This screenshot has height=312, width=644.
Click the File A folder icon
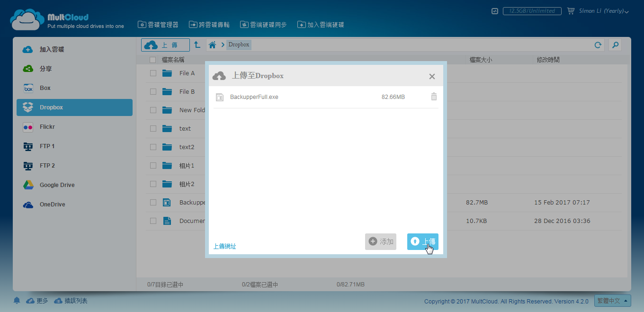(x=167, y=73)
